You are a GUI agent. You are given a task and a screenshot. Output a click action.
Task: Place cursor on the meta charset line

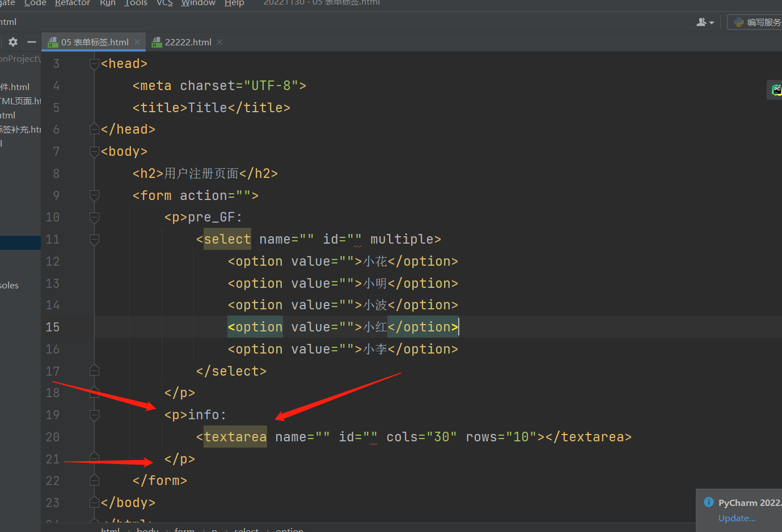click(219, 86)
